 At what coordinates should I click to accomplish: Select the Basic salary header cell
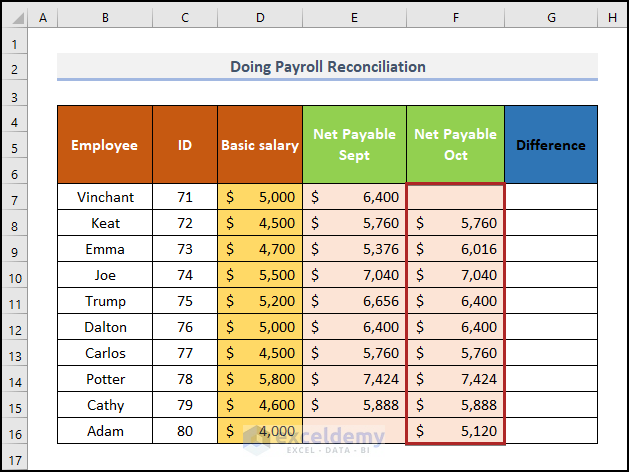click(x=260, y=145)
